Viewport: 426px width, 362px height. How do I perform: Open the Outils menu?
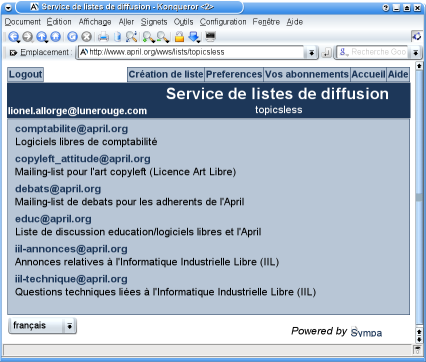183,22
